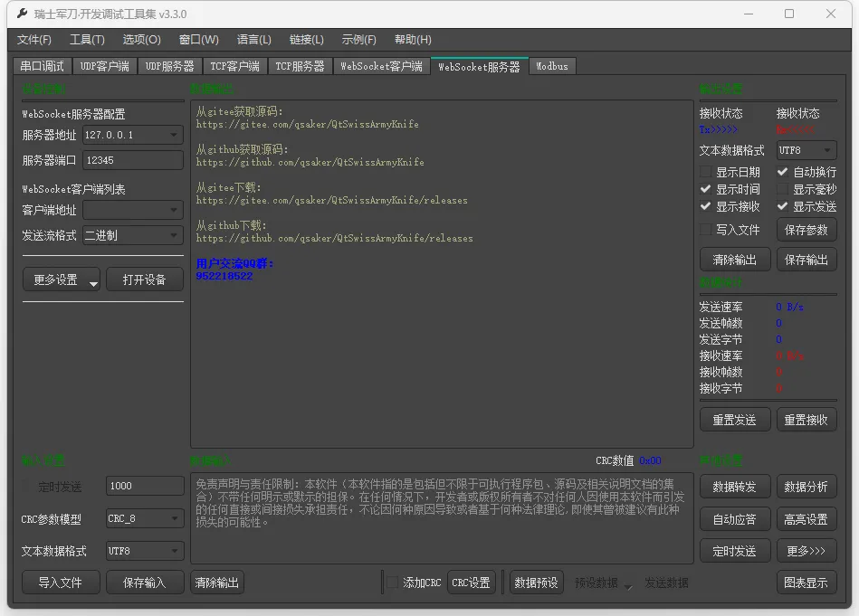Open the 语言(L) menu

pyautogui.click(x=253, y=40)
